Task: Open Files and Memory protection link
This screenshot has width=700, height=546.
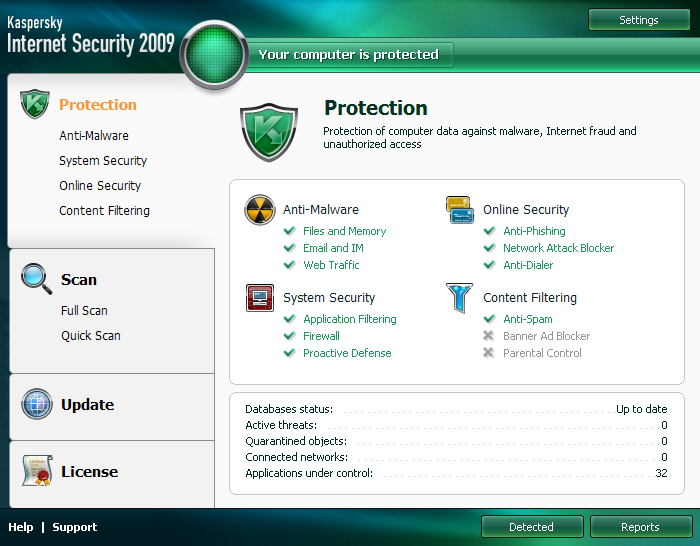Action: pyautogui.click(x=345, y=231)
